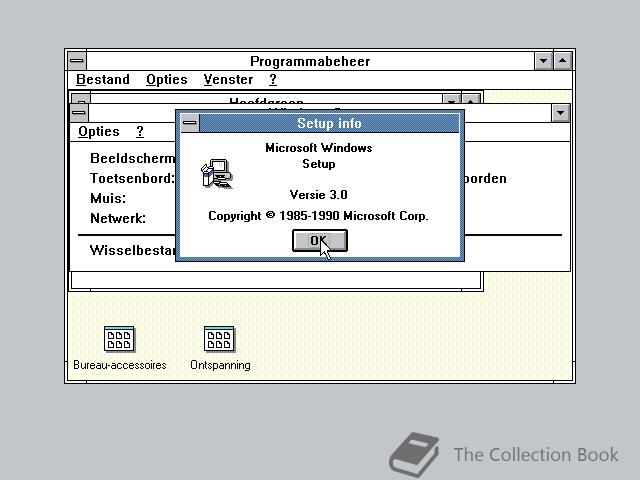This screenshot has height=480, width=640.
Task: Open the Opties menu in the Setup window
Action: click(99, 131)
